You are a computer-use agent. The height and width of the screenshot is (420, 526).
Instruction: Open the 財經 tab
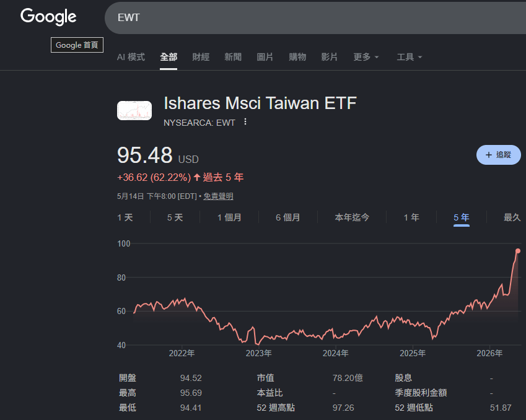[201, 57]
